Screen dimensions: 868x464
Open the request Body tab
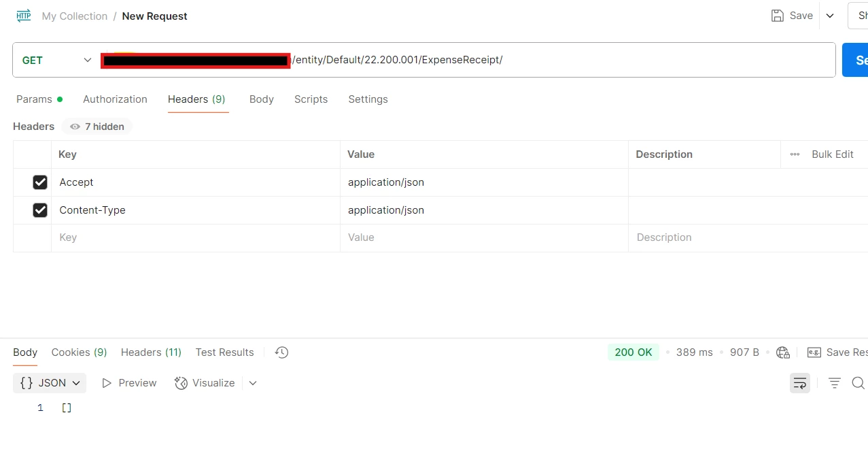(x=262, y=99)
